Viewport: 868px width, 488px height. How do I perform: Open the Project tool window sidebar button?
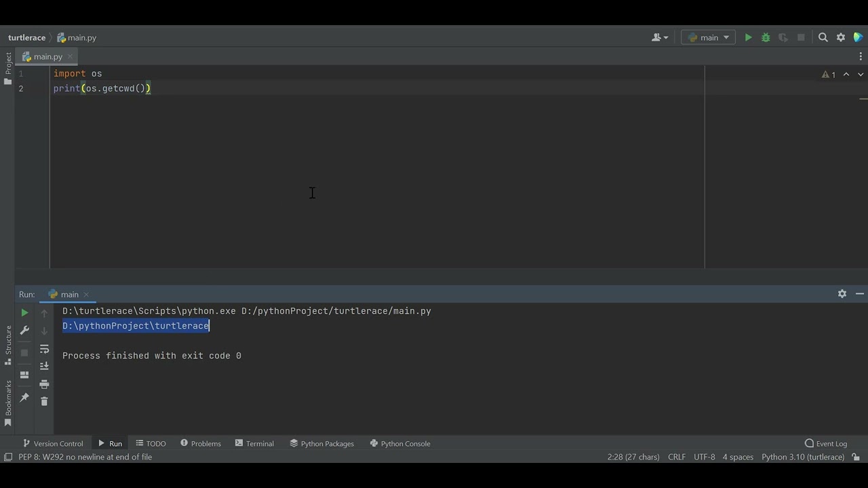click(7, 68)
